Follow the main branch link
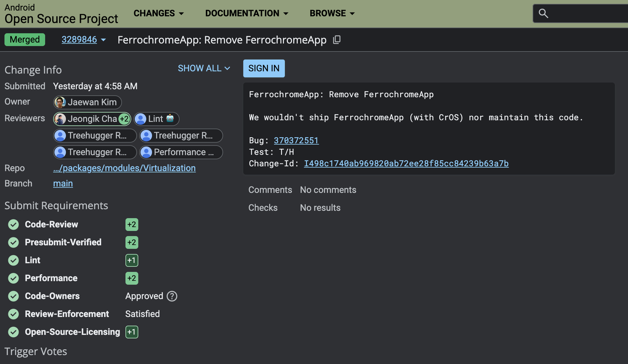This screenshot has width=628, height=364. (x=63, y=184)
